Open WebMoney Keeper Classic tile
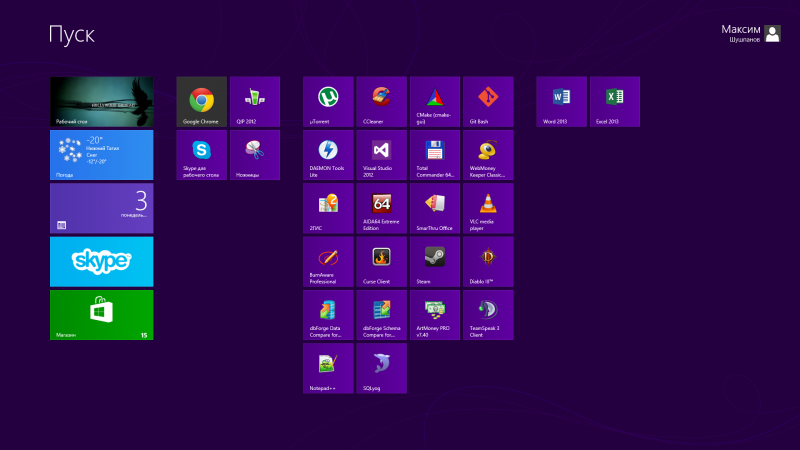Viewport: 800px width, 450px height. [488, 155]
